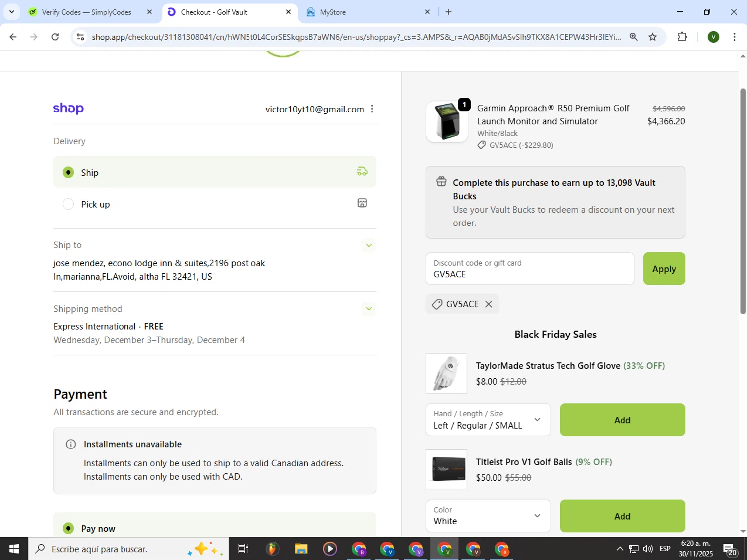Open a new browser tab
Viewport: 747px width, 560px height.
448,12
